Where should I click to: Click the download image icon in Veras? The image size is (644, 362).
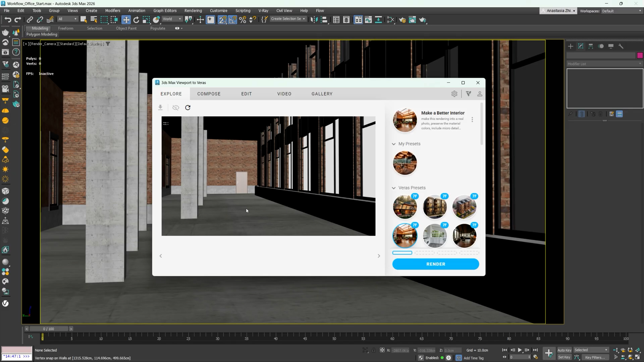(x=160, y=108)
